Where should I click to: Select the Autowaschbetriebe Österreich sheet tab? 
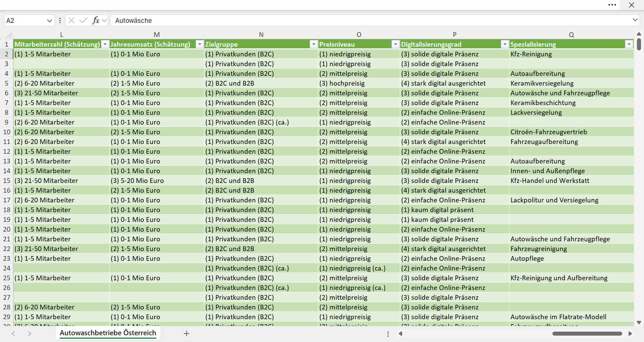pyautogui.click(x=108, y=333)
